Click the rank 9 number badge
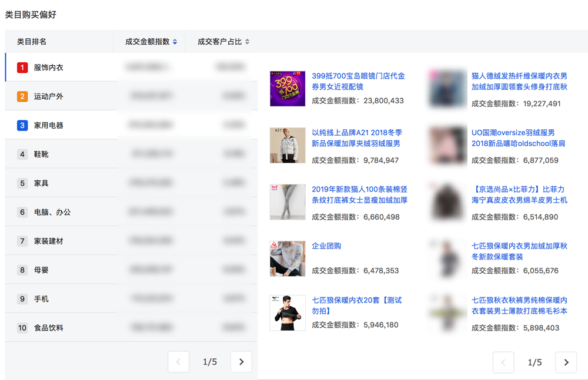588x380 pixels. (22, 299)
